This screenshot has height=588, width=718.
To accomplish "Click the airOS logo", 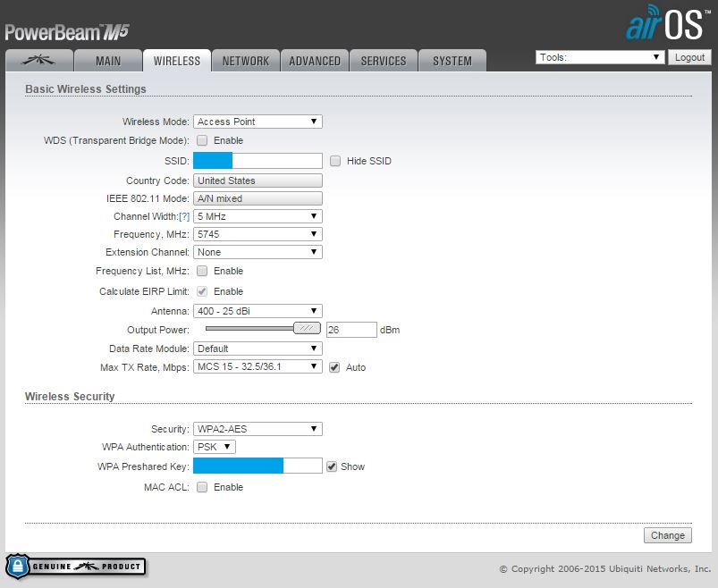I will click(x=668, y=23).
